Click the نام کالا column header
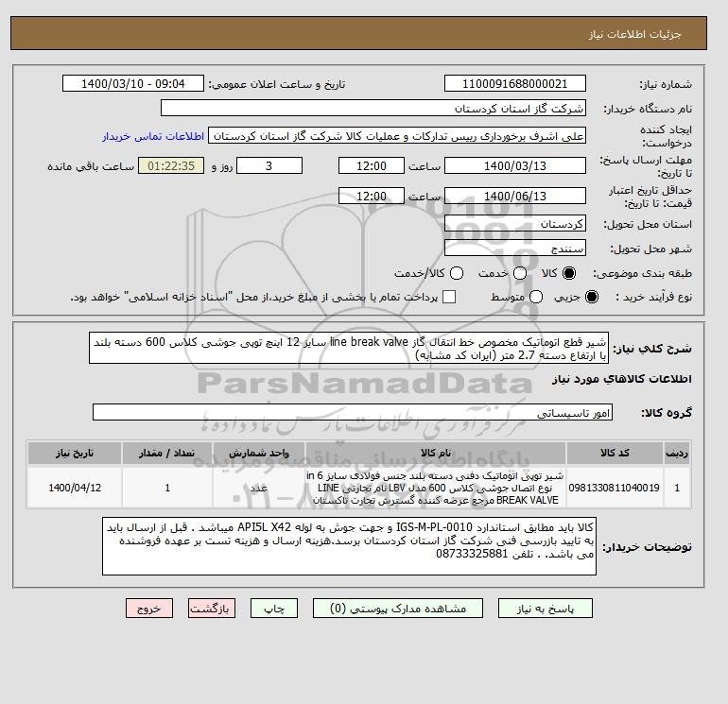This screenshot has height=704, width=728. click(436, 453)
